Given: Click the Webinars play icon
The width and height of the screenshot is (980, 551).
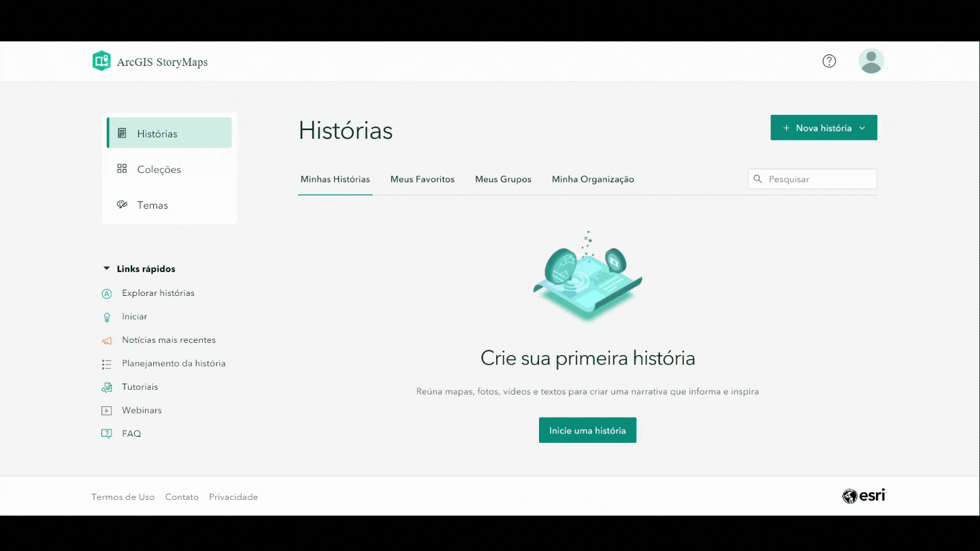Looking at the screenshot, I should [107, 411].
